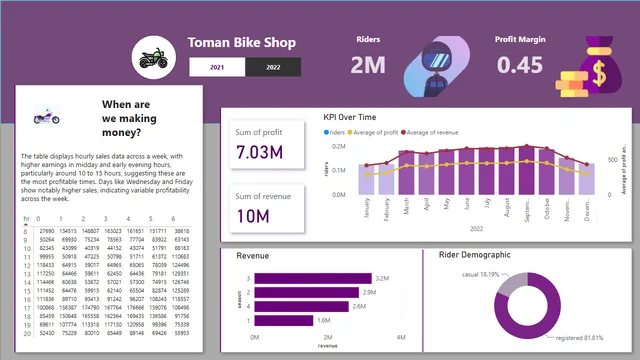Select the Sum of profit 7.03M card
The height and width of the screenshot is (360, 640).
pyautogui.click(x=267, y=144)
